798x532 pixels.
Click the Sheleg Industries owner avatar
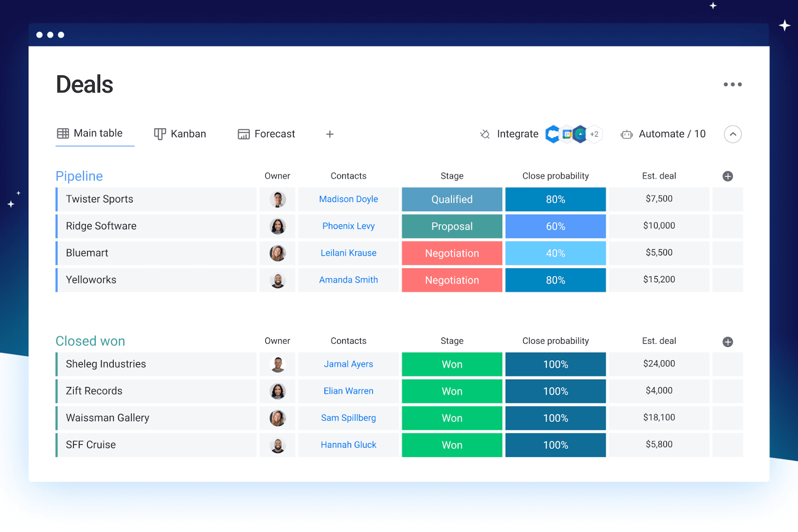pos(277,364)
